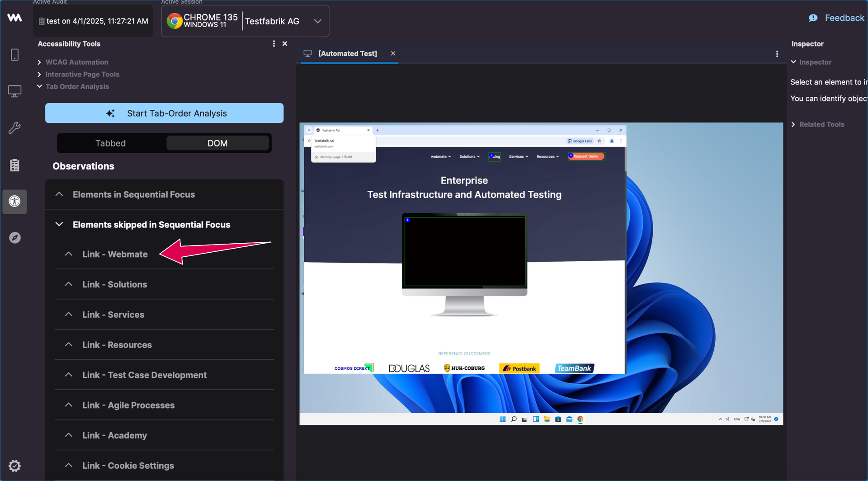Close the Accessibility Tools panel
Viewport: 868px width, 481px height.
(285, 44)
